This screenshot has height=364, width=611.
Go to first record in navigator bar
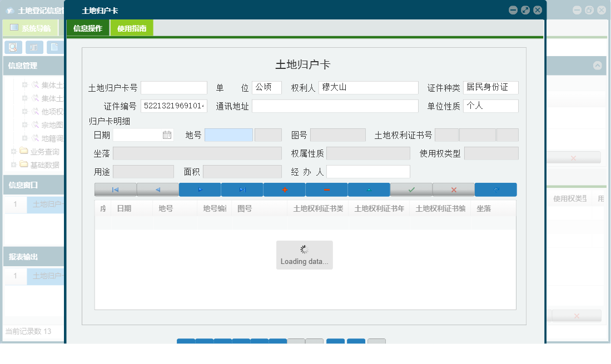[115, 190]
